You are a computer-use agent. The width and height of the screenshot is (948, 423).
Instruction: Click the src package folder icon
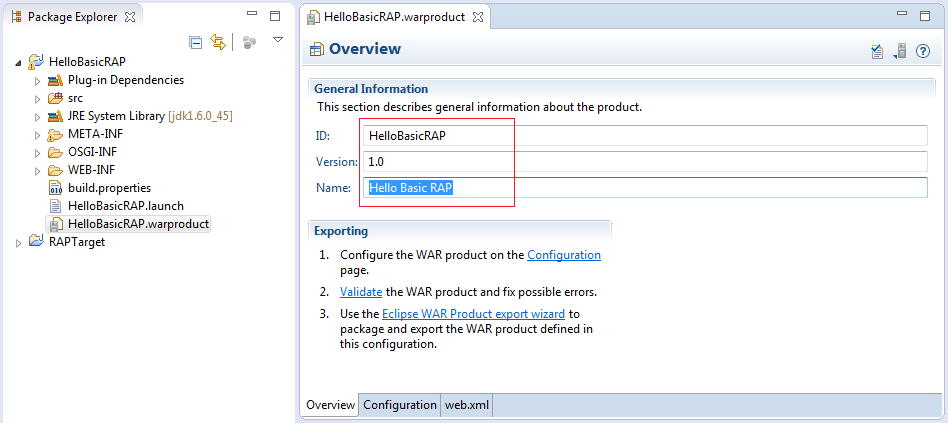[x=56, y=98]
